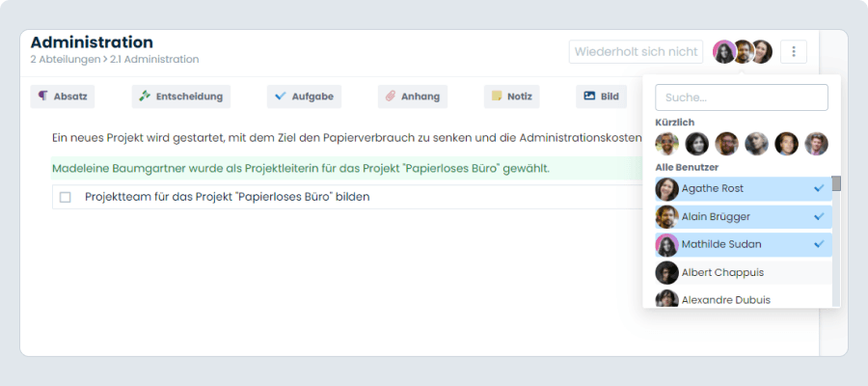
Task: Click the Aufgabe checkmark icon
Action: click(280, 96)
